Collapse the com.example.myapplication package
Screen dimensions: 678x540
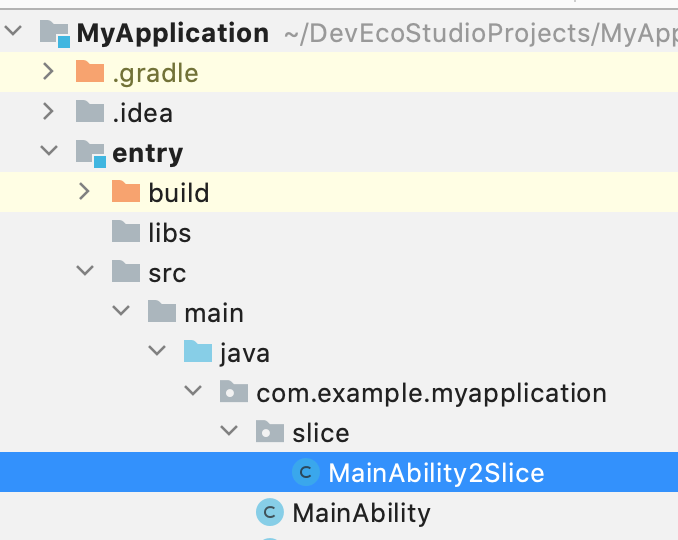point(193,392)
